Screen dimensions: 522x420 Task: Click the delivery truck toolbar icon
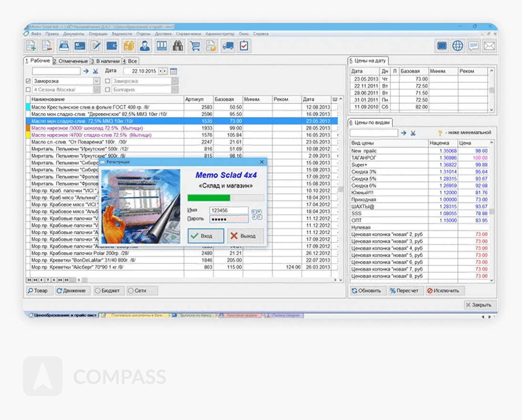coord(228,46)
